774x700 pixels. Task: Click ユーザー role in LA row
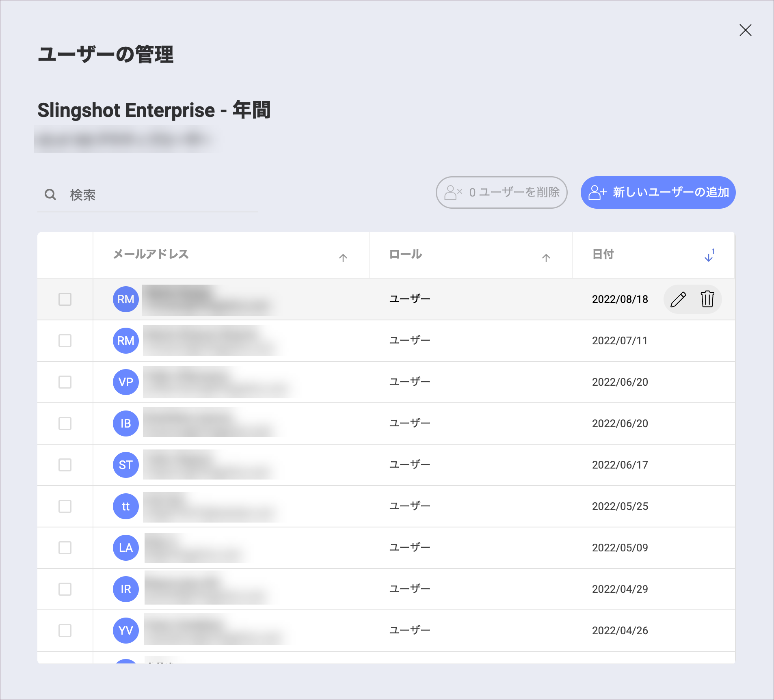pos(410,548)
